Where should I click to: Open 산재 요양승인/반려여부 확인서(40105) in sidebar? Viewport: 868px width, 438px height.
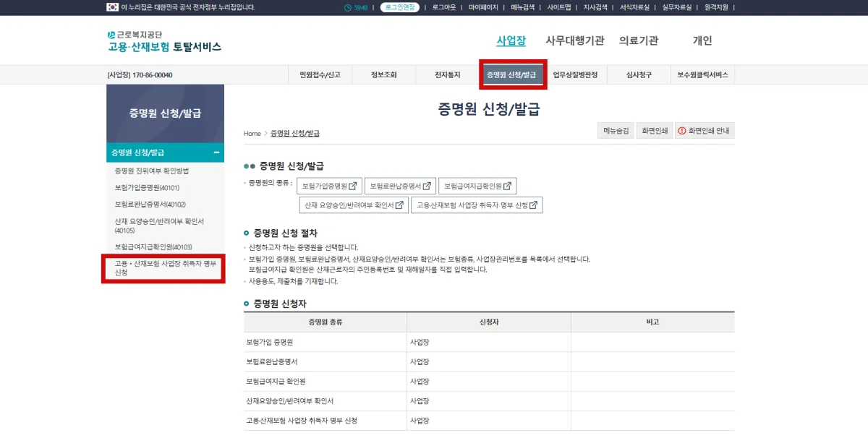[159, 226]
